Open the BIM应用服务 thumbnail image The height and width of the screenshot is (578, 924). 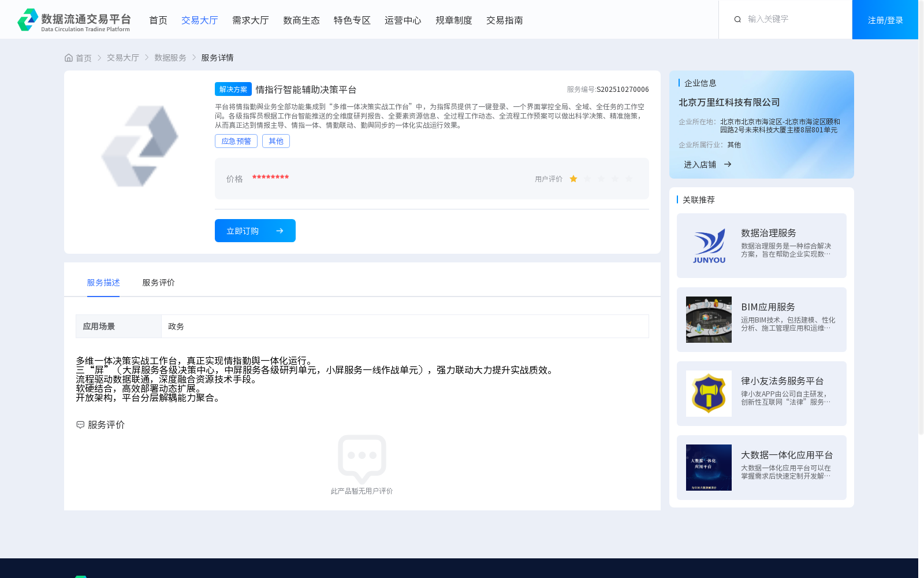pos(709,320)
